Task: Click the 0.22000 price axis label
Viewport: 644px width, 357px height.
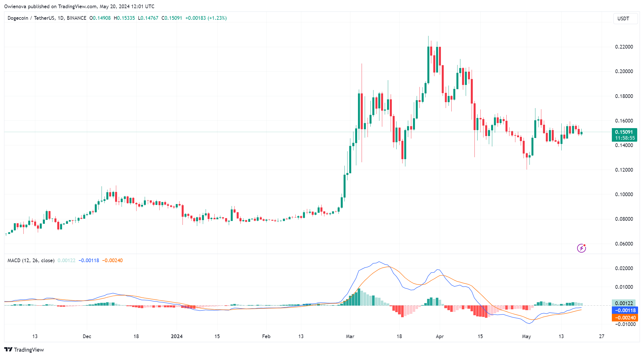Action: point(624,47)
